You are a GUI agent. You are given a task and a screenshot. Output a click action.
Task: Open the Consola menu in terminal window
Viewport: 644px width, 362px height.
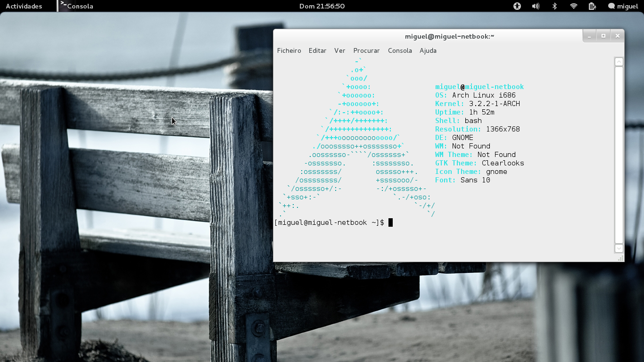pos(400,50)
